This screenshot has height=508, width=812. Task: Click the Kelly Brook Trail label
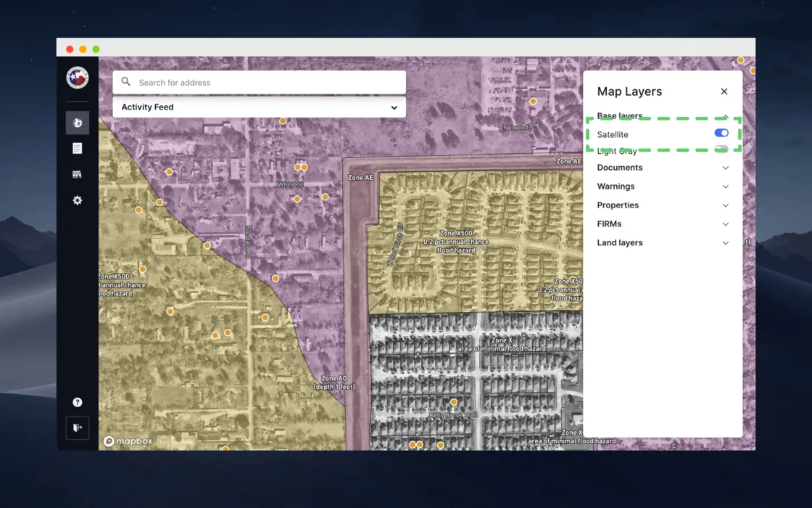pyautogui.click(x=453, y=415)
